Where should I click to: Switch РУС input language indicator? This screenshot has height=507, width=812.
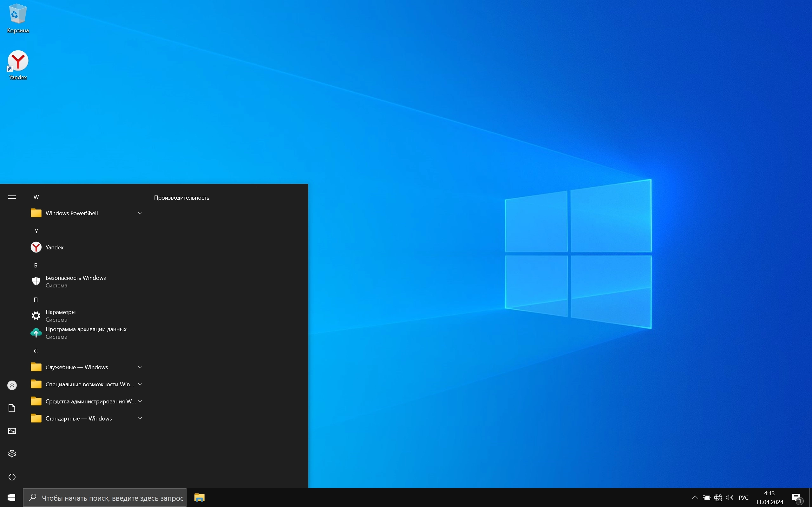[743, 497]
